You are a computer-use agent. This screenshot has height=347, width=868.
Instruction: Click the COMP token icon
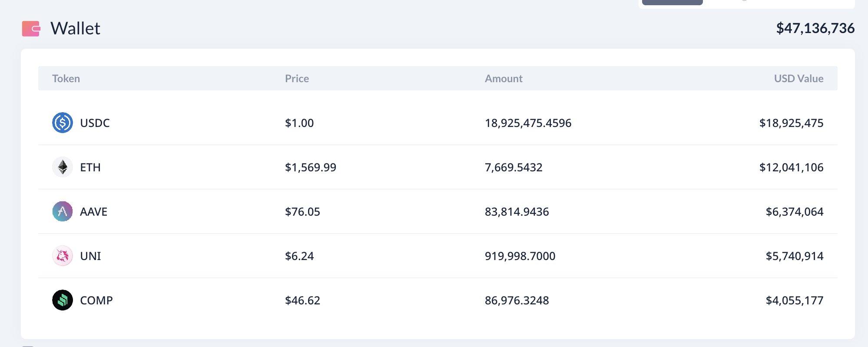(63, 300)
